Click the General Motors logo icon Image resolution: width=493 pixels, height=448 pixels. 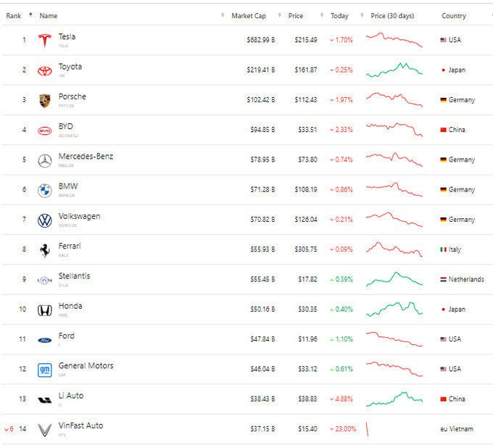pos(45,370)
